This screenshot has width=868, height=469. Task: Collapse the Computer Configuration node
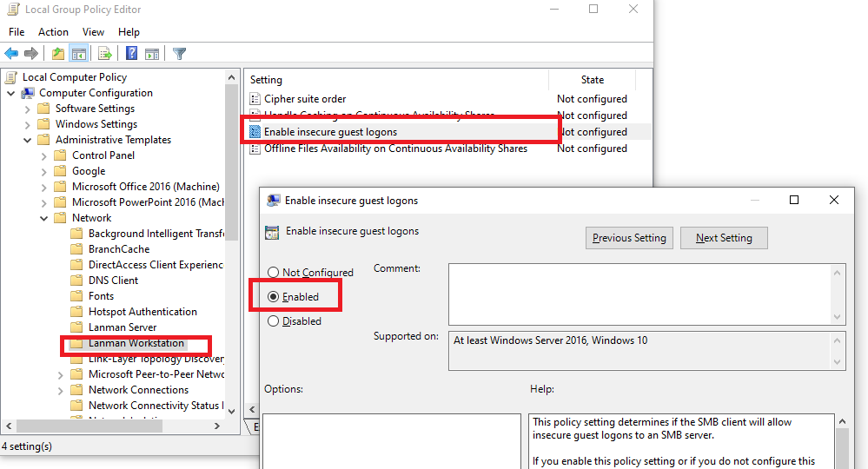11,94
